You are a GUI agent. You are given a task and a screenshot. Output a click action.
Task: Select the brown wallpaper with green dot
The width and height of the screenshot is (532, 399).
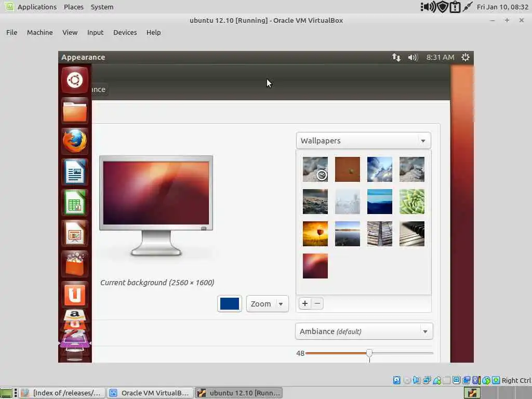tap(348, 169)
